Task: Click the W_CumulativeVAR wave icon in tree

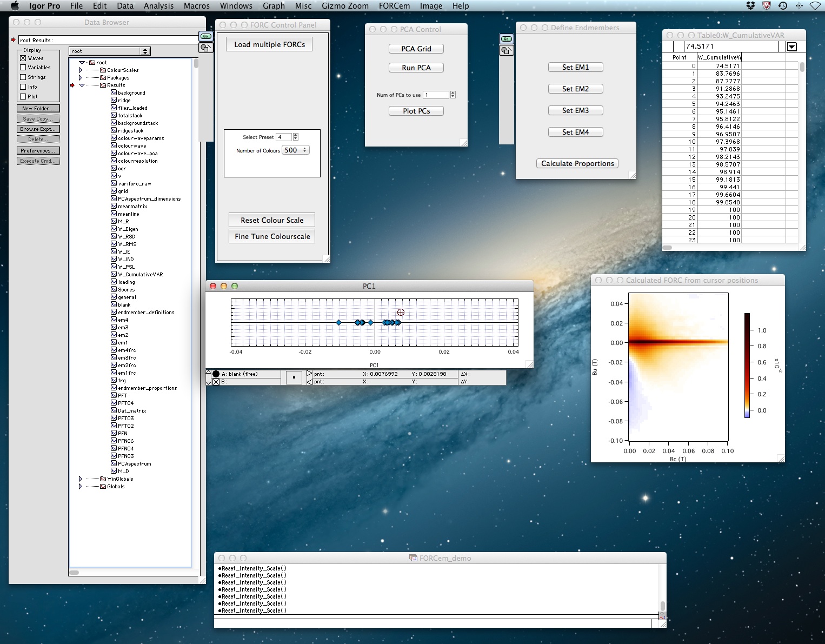Action: click(114, 275)
